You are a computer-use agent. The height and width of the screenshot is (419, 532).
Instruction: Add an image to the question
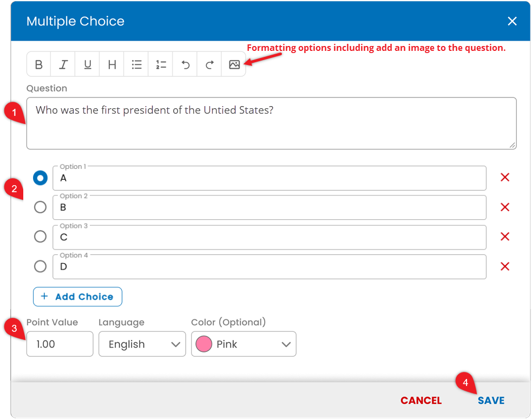click(x=234, y=64)
